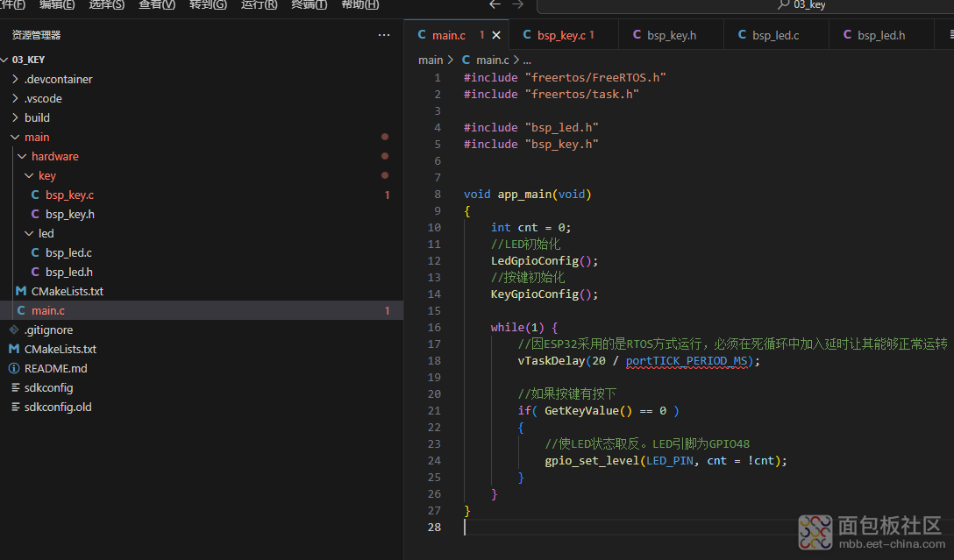Open the 终端(T) menu
This screenshot has height=560, width=954.
[309, 5]
